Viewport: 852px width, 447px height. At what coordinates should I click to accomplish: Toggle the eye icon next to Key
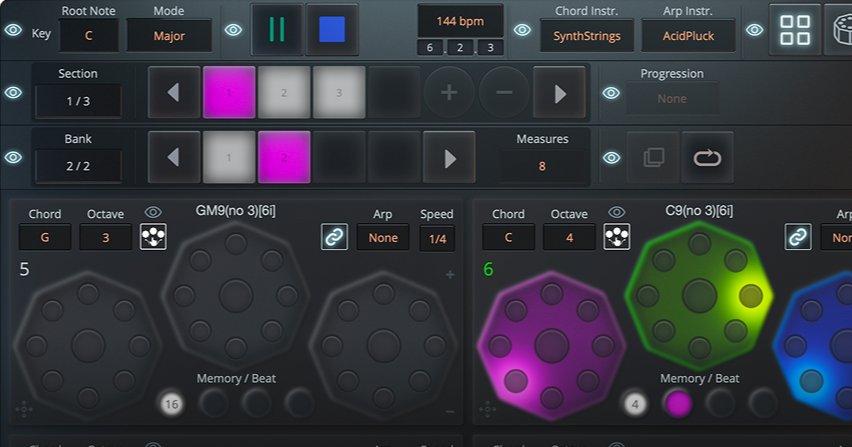pyautogui.click(x=14, y=30)
